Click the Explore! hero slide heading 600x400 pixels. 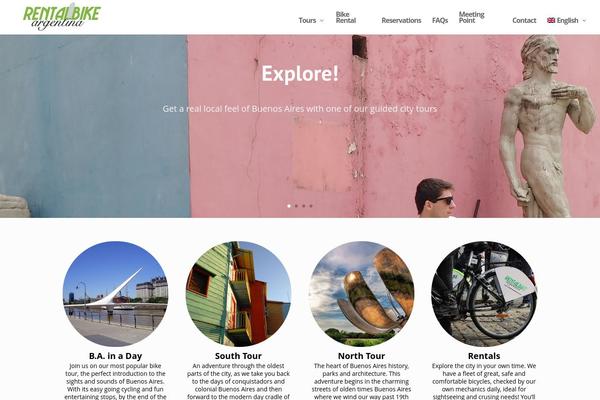[x=300, y=73]
